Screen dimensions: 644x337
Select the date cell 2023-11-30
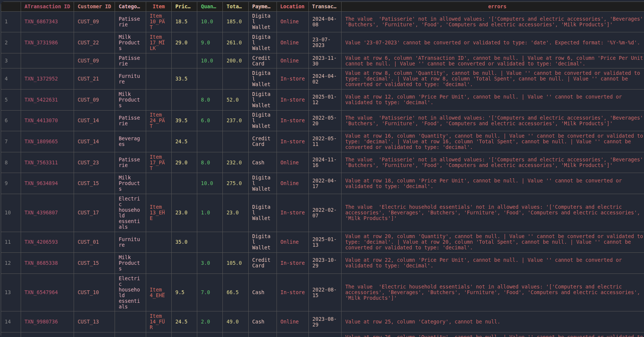click(324, 61)
